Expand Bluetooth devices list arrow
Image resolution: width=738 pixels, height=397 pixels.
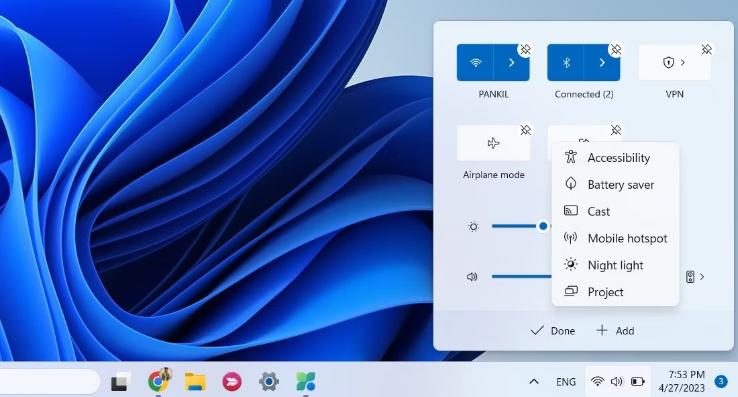coord(602,63)
